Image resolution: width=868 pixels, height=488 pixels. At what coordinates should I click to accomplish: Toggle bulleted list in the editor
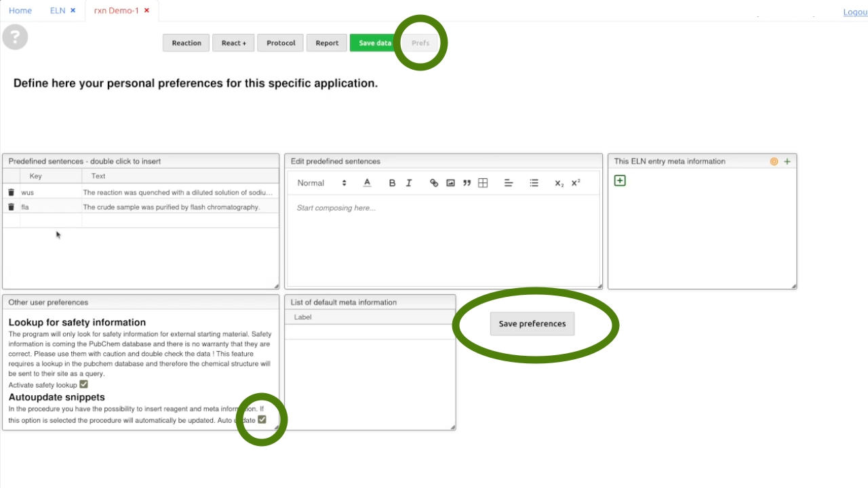coord(534,183)
